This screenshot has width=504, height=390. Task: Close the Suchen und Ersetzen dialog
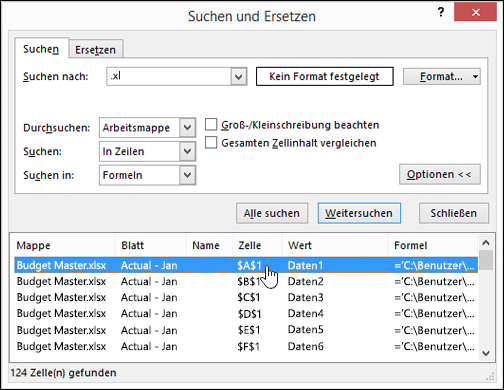[x=476, y=13]
